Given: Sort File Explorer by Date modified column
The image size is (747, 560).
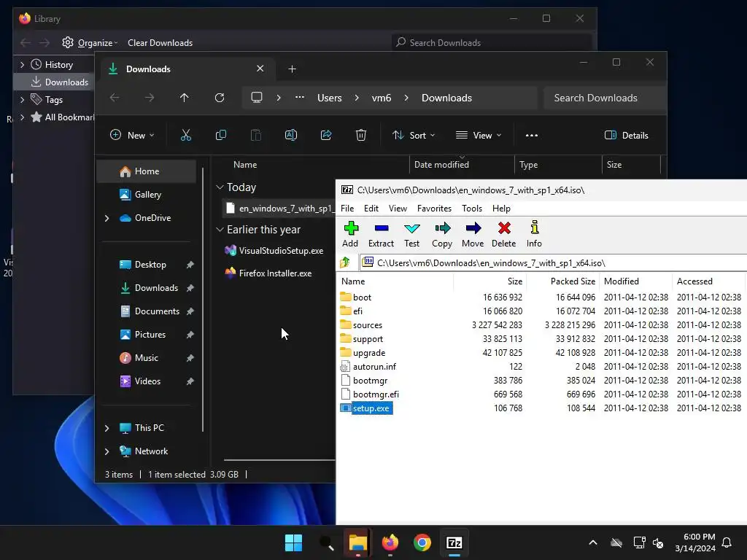Looking at the screenshot, I should tap(461, 165).
